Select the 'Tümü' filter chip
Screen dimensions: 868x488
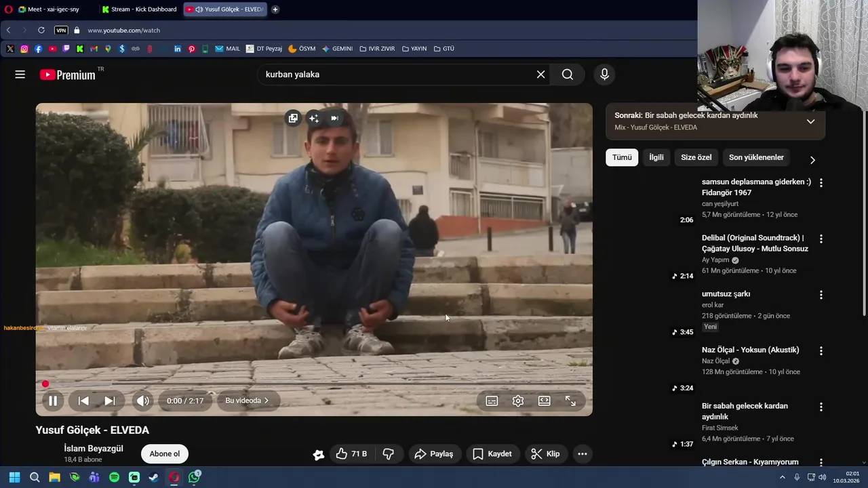point(622,157)
